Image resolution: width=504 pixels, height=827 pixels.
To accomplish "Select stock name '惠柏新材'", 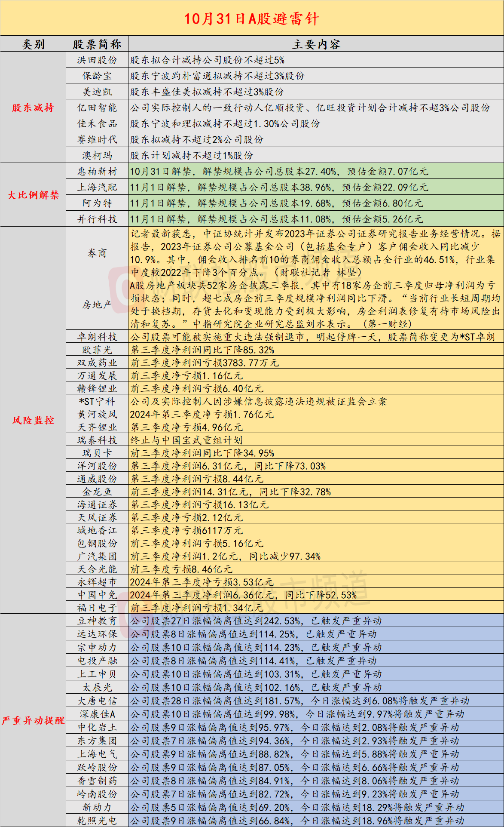I will 97,172.
